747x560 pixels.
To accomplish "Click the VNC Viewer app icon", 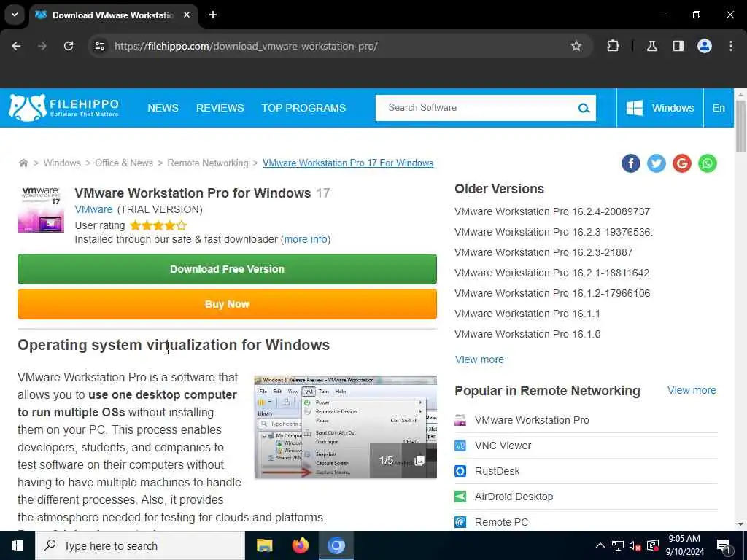I will pos(460,446).
